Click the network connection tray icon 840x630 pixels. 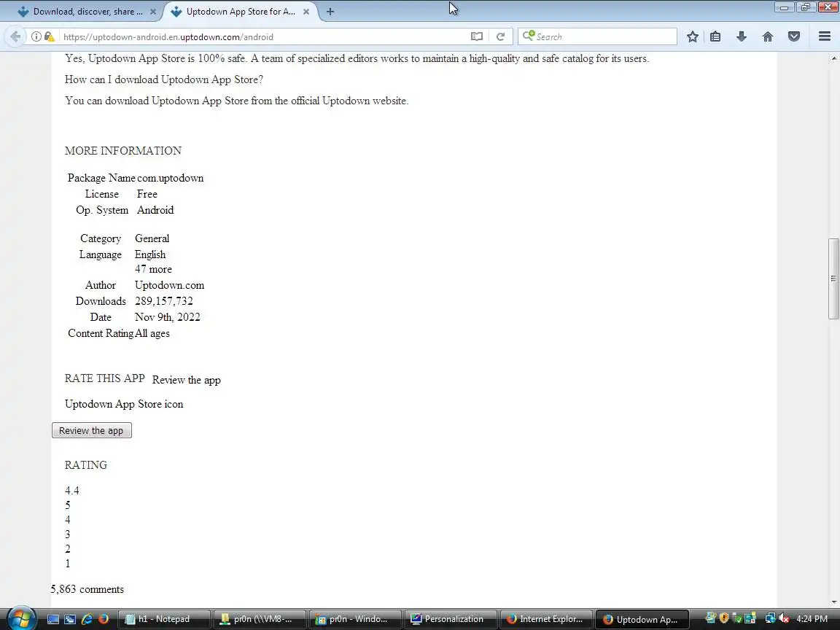(x=770, y=619)
